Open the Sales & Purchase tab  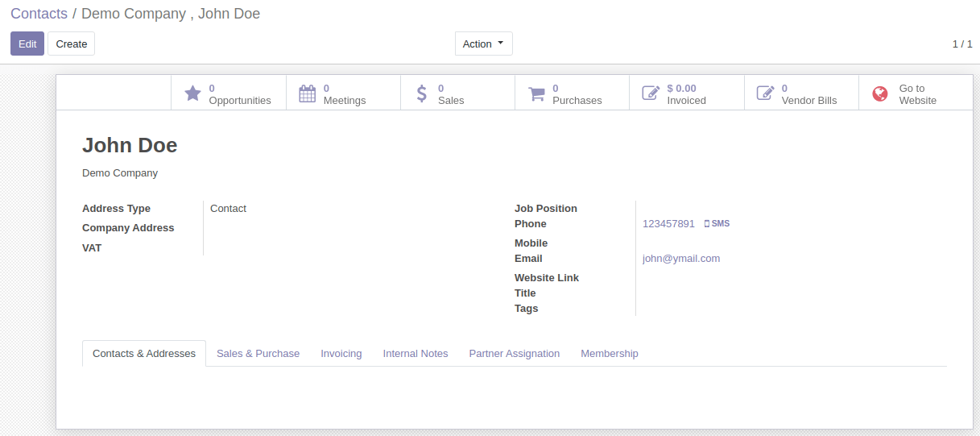[258, 353]
